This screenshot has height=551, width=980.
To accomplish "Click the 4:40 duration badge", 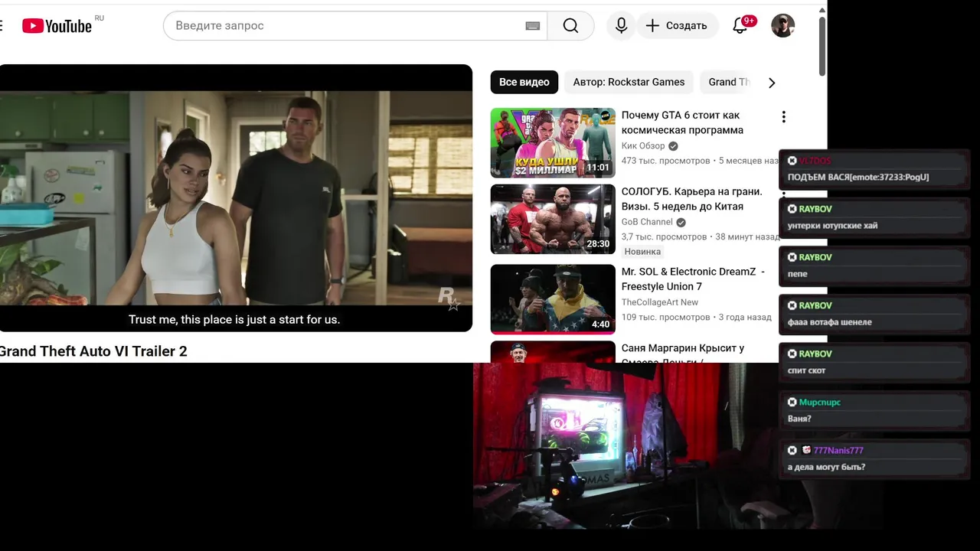I will [601, 324].
